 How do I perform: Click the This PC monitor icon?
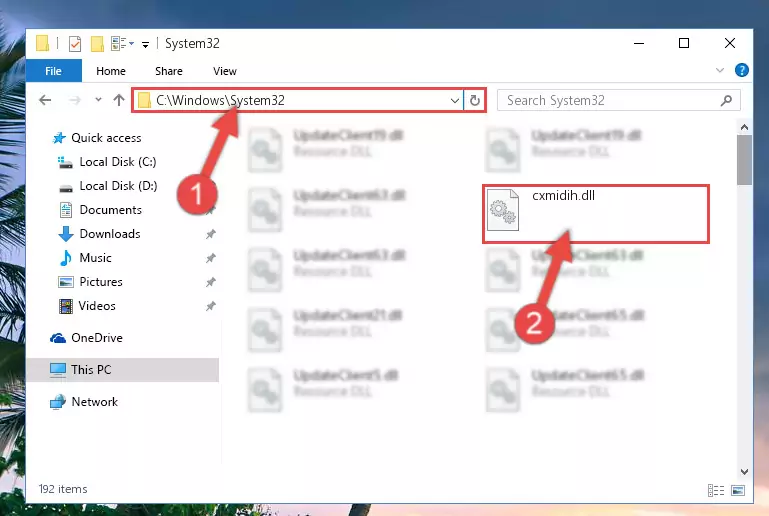coord(58,370)
